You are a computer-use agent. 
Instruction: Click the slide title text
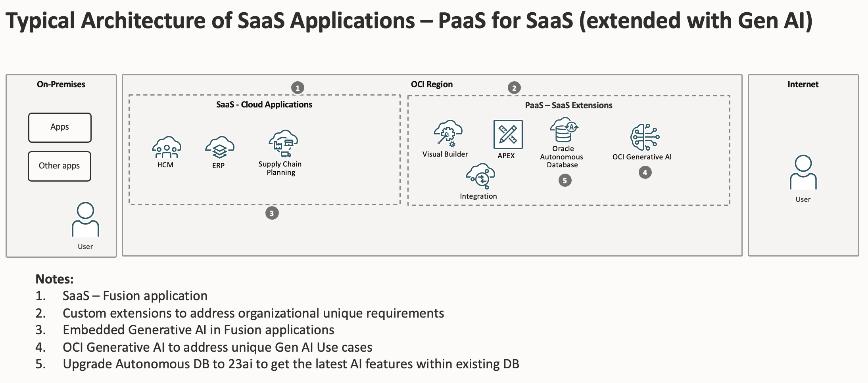(x=409, y=21)
